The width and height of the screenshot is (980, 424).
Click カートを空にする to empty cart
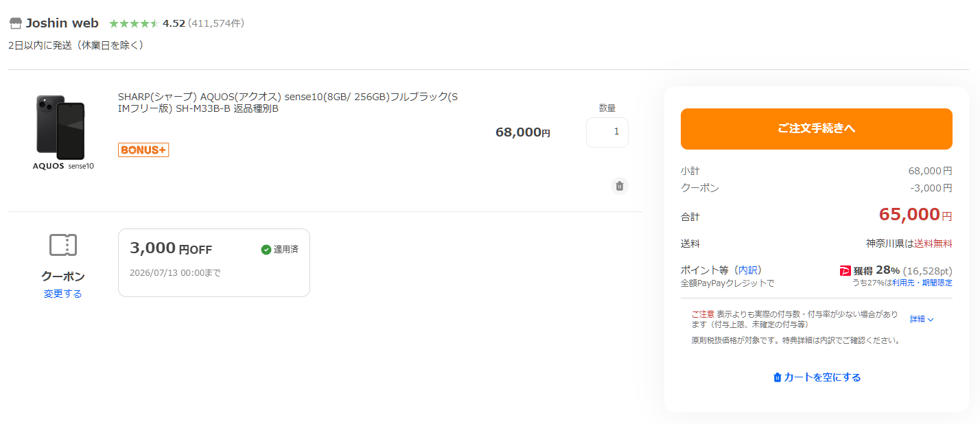817,377
